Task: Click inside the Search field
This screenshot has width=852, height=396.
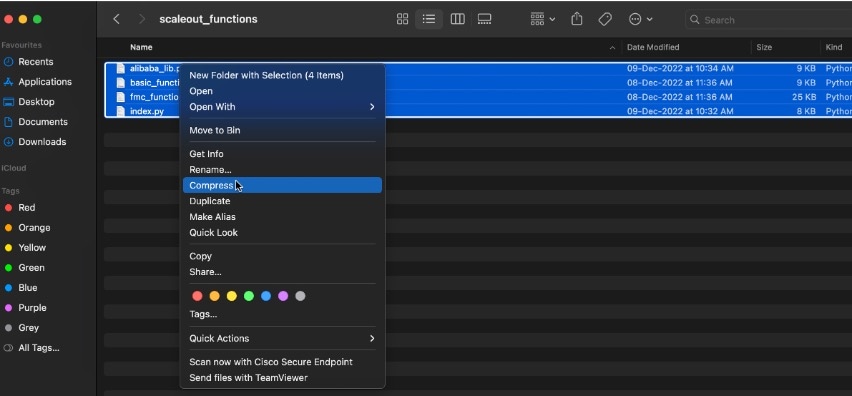Action: click(768, 20)
